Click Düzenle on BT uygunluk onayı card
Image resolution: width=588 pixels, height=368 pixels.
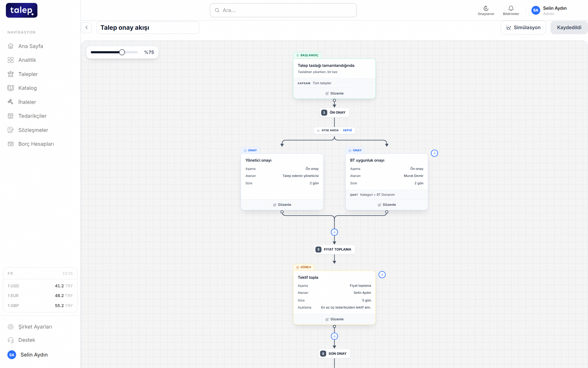click(387, 205)
